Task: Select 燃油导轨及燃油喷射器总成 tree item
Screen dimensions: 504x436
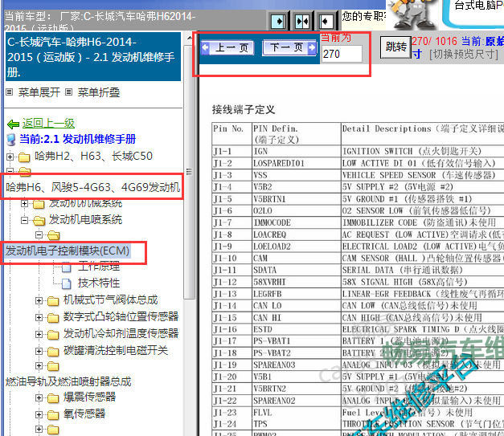Action: [68, 381]
